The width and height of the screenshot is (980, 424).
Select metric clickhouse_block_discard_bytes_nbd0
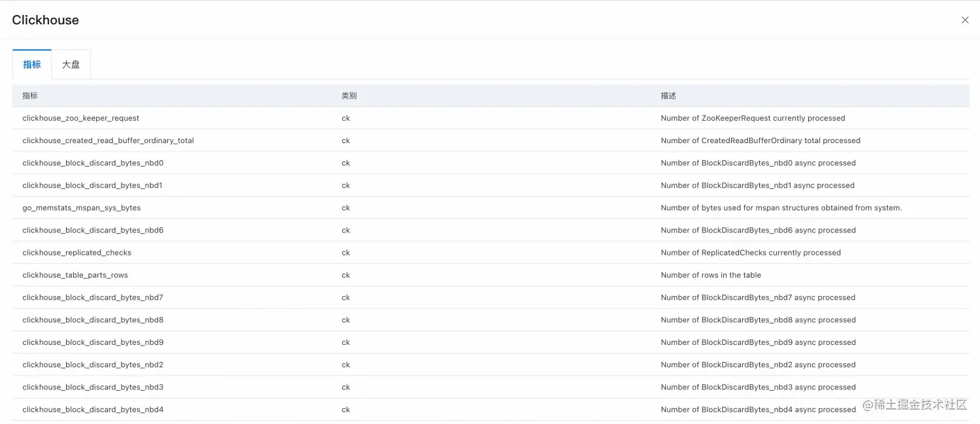[x=93, y=163]
